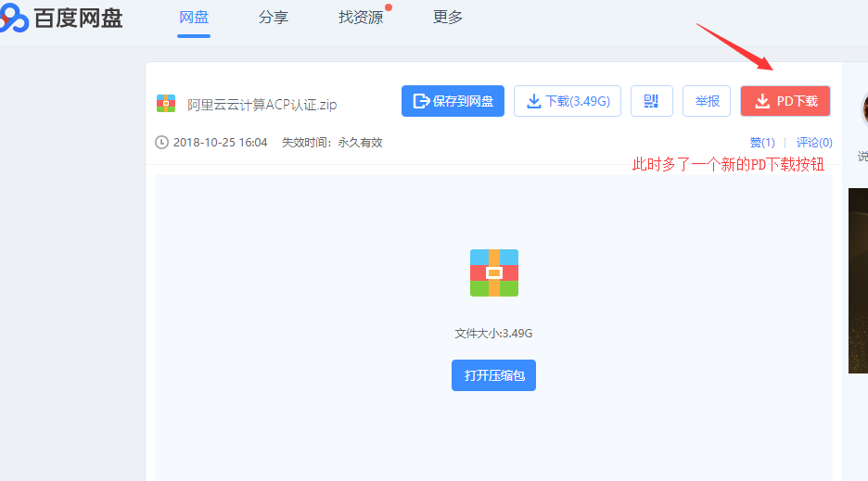Open the 找资源 tab
Image resolution: width=868 pixels, height=481 pixels.
361,18
